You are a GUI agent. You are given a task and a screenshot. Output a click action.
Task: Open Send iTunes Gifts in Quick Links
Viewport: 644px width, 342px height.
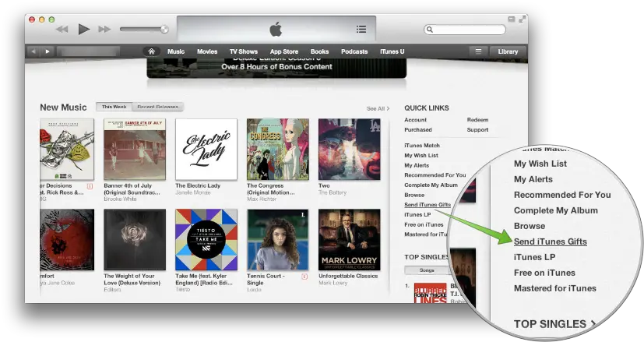pyautogui.click(x=428, y=205)
